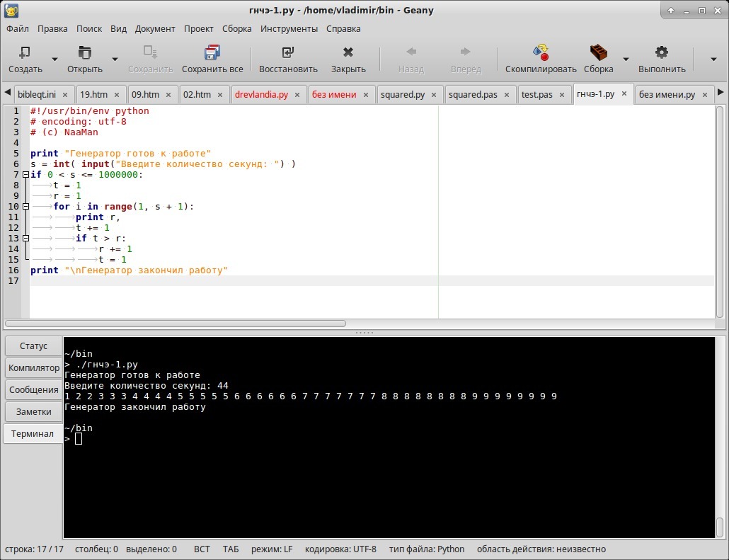729x560 pixels.
Task: Open the Поиск menu
Action: 89,29
